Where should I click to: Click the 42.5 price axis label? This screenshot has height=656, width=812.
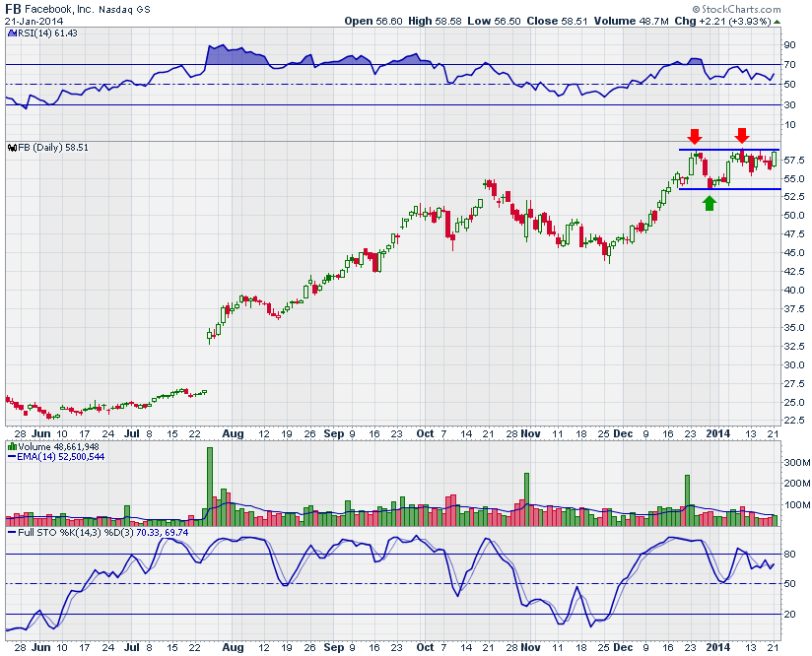pyautogui.click(x=794, y=271)
